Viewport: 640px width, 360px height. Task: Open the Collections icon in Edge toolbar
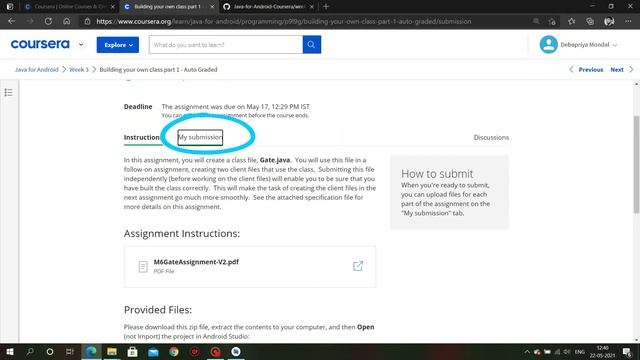point(590,21)
